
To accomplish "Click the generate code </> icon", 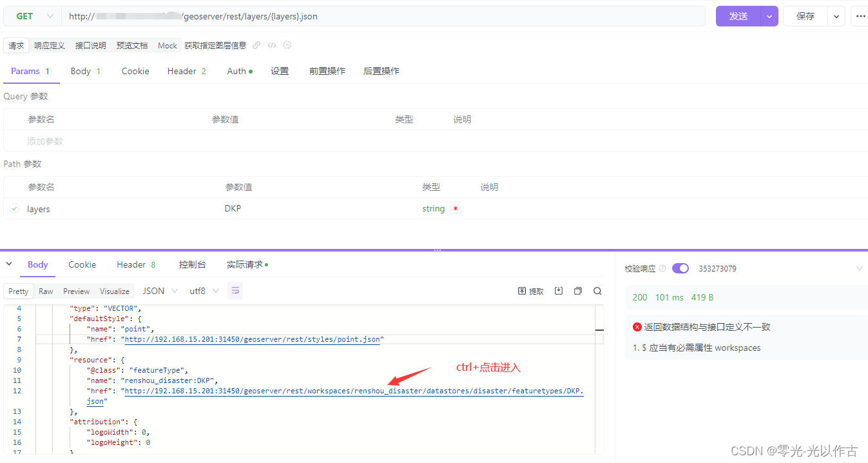I will tap(271, 45).
